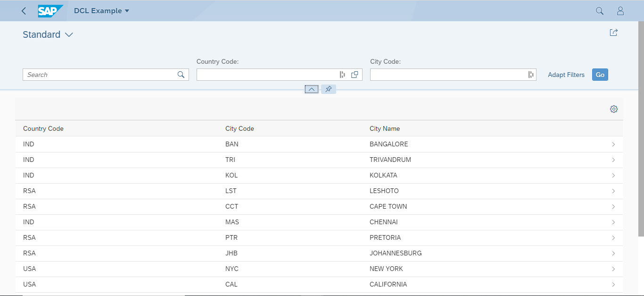This screenshot has height=296, width=644.
Task: Click the Country Code column header
Action: pos(43,128)
